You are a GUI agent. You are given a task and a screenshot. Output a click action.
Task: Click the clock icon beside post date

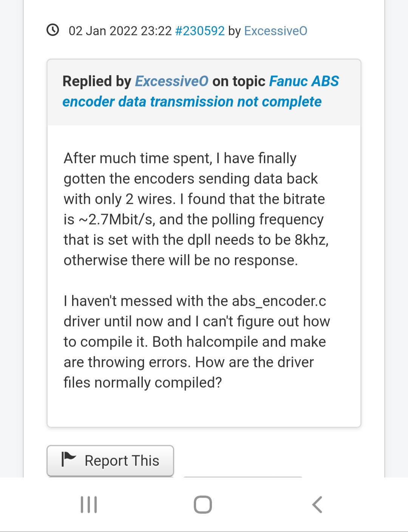[53, 30]
